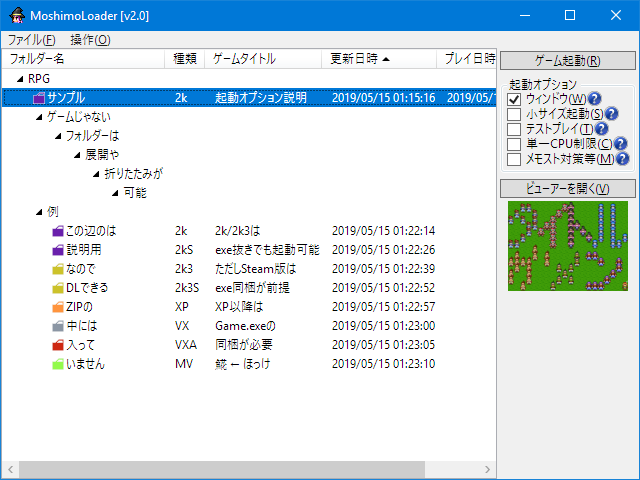Click date 2019/05/15 01:22:14

pos(384,231)
